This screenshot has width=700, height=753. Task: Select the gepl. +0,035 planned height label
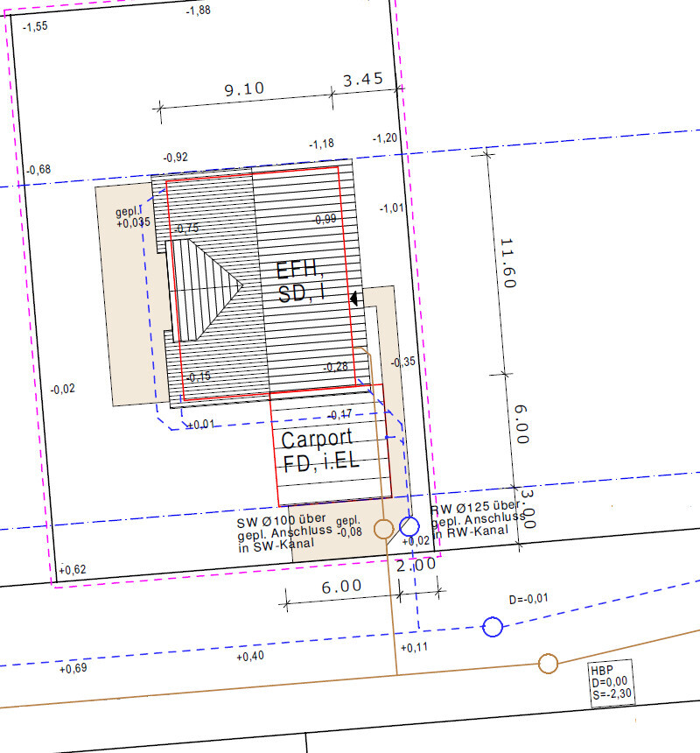133,218
